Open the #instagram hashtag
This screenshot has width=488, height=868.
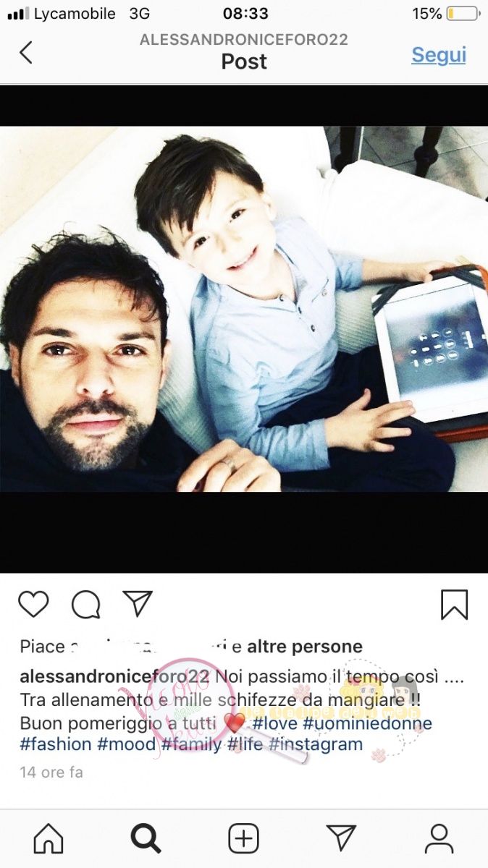[x=316, y=744]
